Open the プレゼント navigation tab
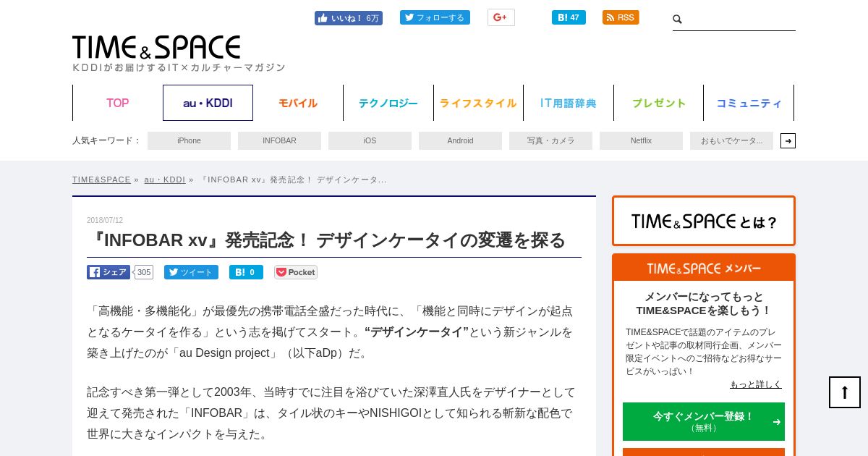868x456 pixels. coord(659,103)
